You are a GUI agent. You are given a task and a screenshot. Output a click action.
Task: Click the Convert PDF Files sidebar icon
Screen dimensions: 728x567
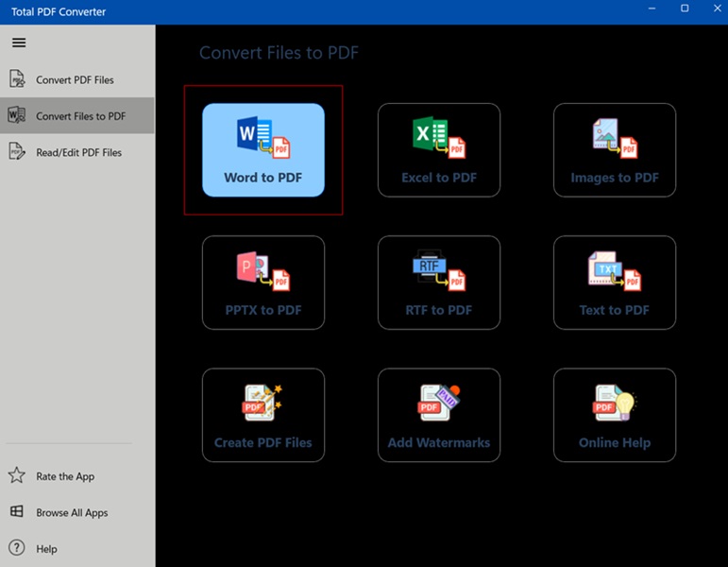[17, 79]
